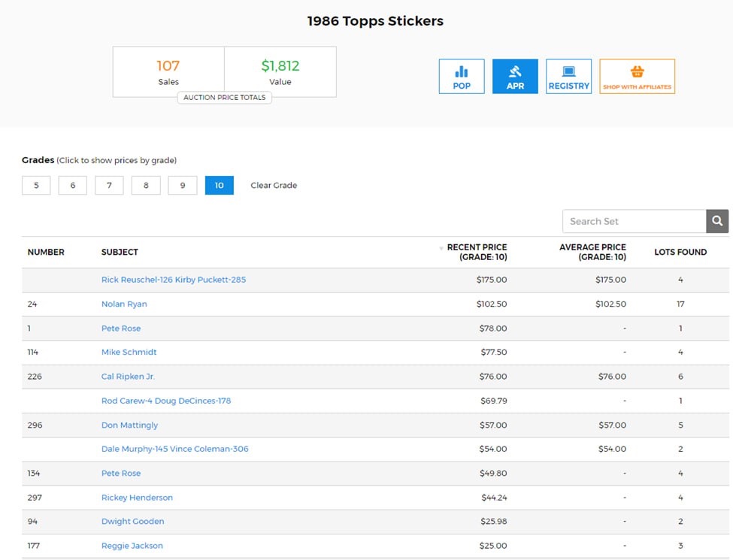Open the POP population report button
Screen dimensions: 733x560
tap(462, 76)
